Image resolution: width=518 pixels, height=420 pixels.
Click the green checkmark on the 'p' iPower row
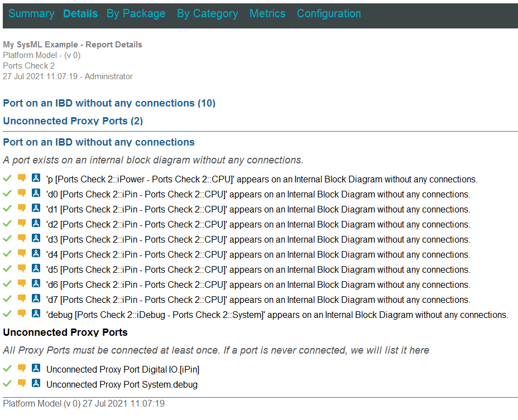coord(7,178)
